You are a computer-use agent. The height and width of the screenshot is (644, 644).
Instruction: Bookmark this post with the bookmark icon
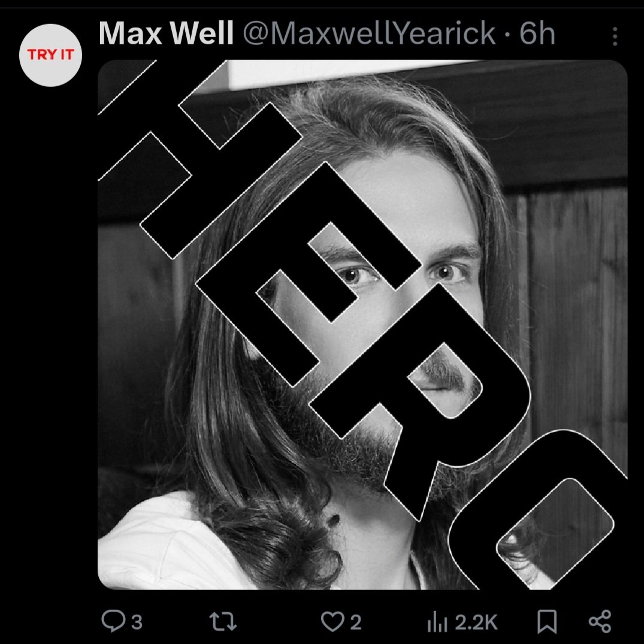click(547, 621)
